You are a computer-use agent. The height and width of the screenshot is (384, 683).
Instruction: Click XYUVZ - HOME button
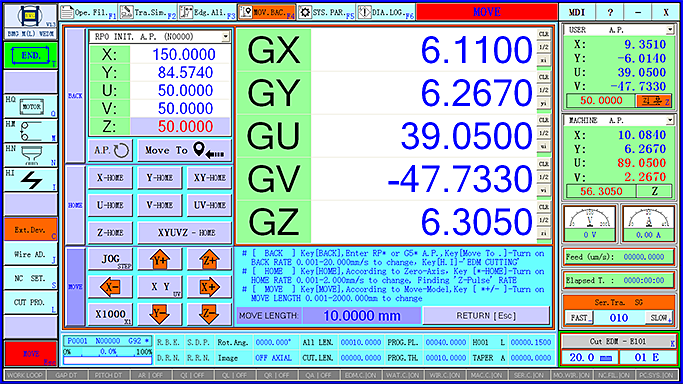tap(185, 232)
